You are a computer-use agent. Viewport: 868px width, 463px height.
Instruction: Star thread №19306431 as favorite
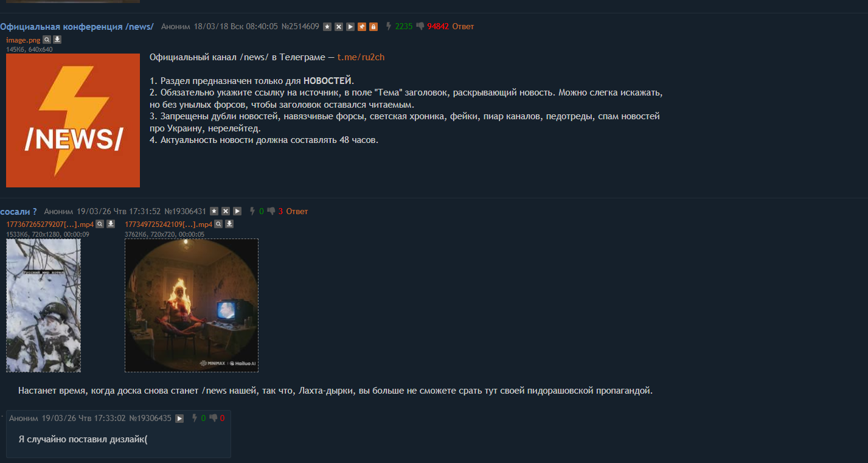214,211
